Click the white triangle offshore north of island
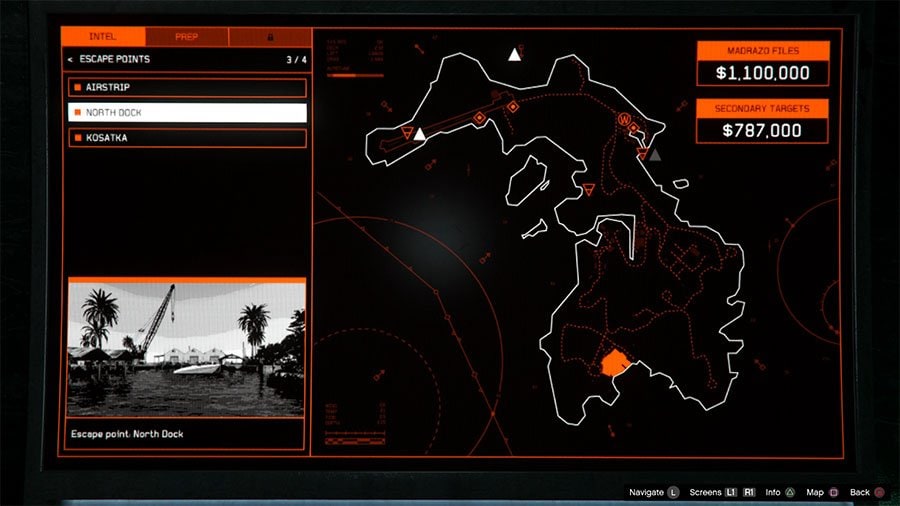The image size is (900, 506). (515, 55)
